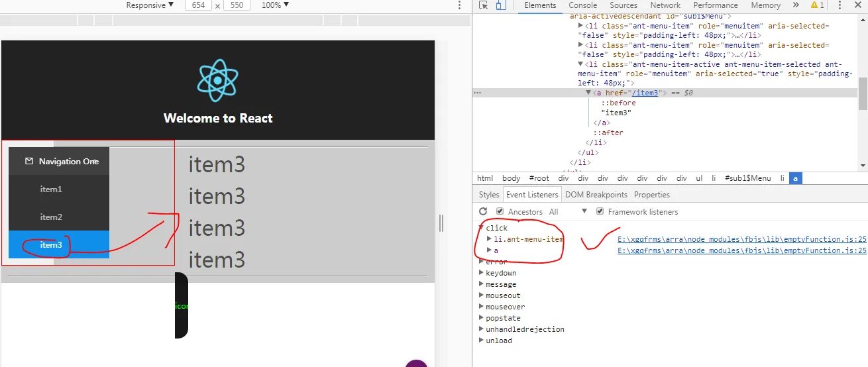Click the Welcome to React heading
Image resolution: width=868 pixels, height=367 pixels.
(x=218, y=119)
